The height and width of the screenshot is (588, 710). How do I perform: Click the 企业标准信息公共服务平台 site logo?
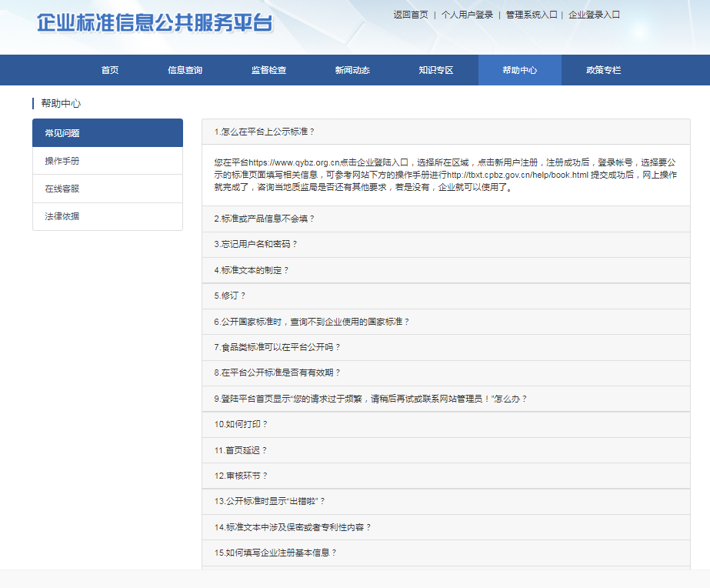[x=155, y=23]
